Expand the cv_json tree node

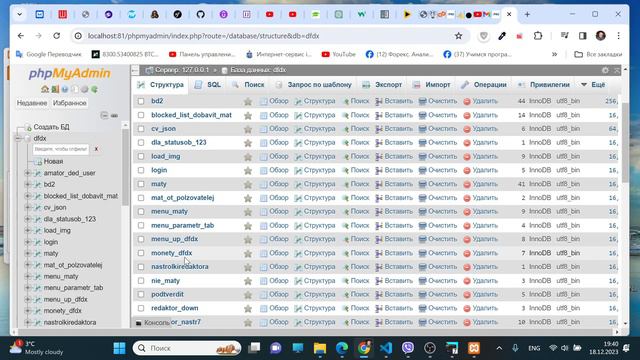[x=28, y=207]
